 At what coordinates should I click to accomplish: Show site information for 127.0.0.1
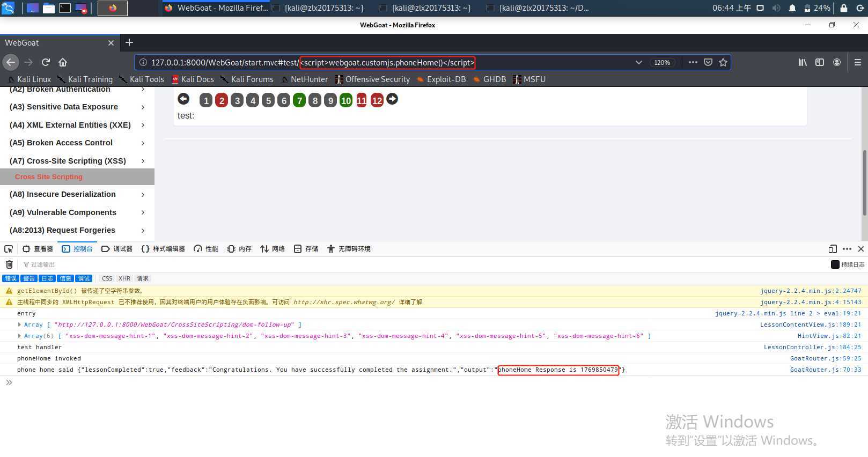pos(143,62)
